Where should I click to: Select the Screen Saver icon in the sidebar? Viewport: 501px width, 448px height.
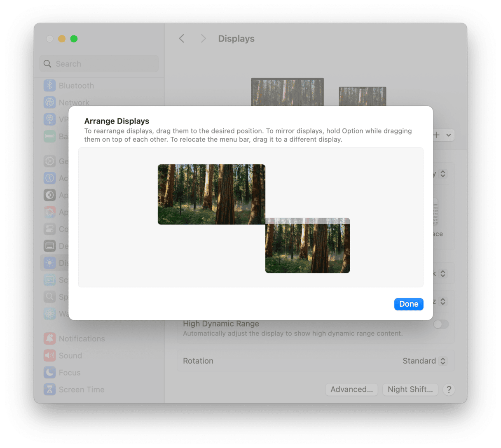tap(50, 280)
